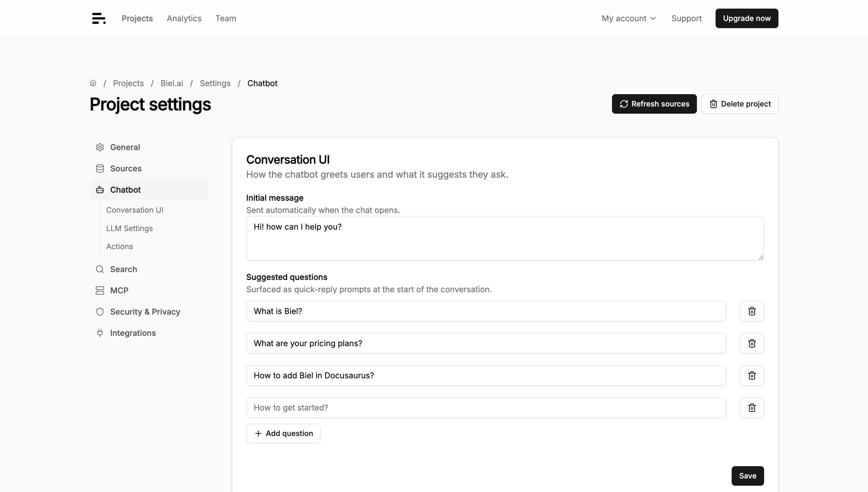The image size is (868, 492).
Task: Click the empty 'How to get started?' placeholder field
Action: point(486,408)
